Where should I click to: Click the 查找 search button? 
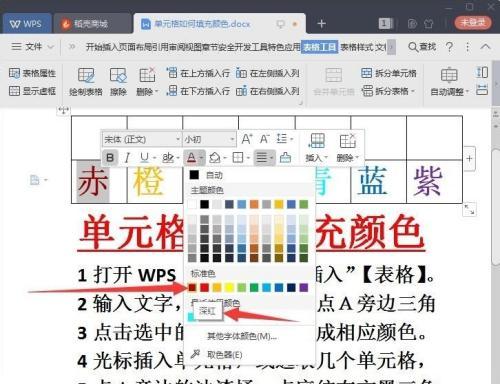point(422,47)
